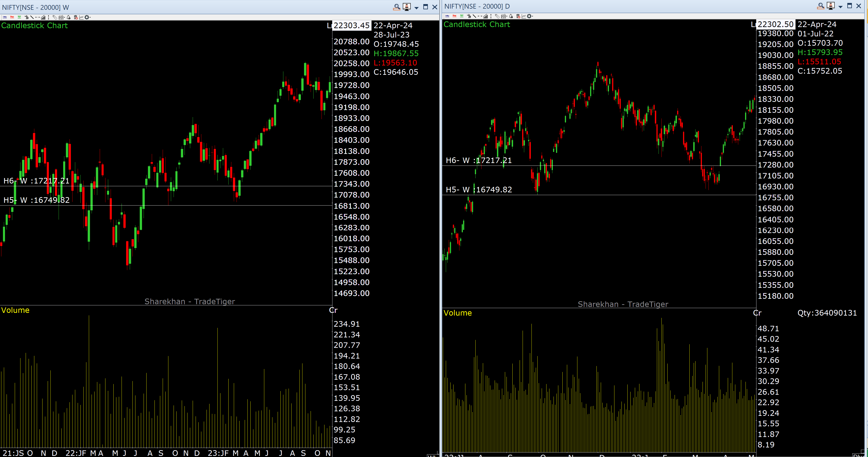Select TGT target marker in daily chart toolbar
The width and height of the screenshot is (868, 457).
(462, 16)
